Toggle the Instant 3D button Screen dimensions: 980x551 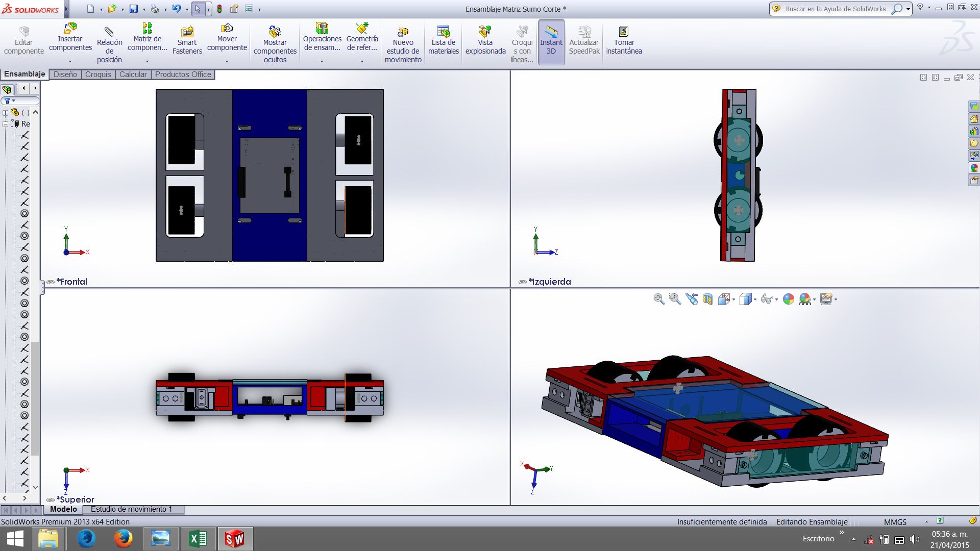(551, 42)
